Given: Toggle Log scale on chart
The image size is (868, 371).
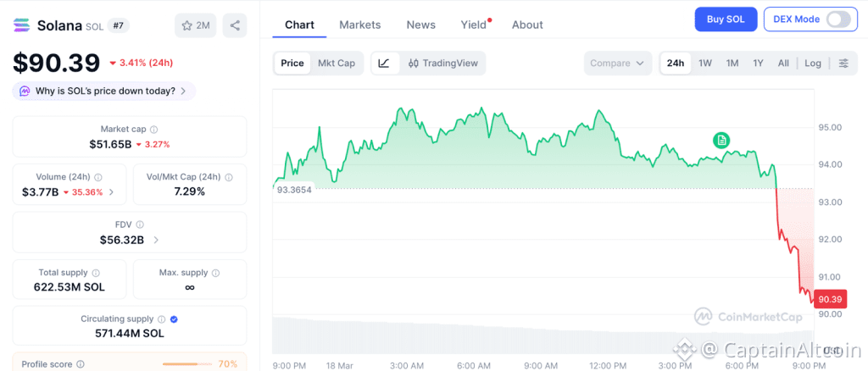Looking at the screenshot, I should pyautogui.click(x=813, y=64).
